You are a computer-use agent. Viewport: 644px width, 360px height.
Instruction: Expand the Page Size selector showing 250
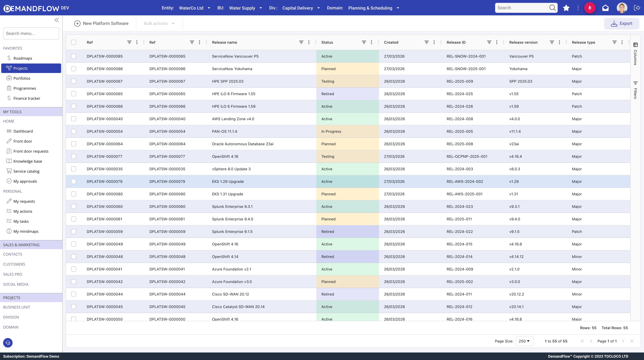point(525,341)
